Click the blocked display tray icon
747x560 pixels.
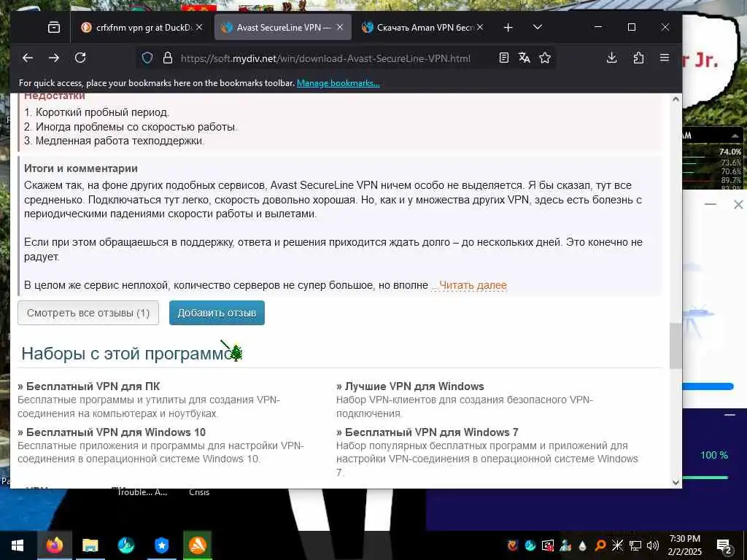(547, 545)
